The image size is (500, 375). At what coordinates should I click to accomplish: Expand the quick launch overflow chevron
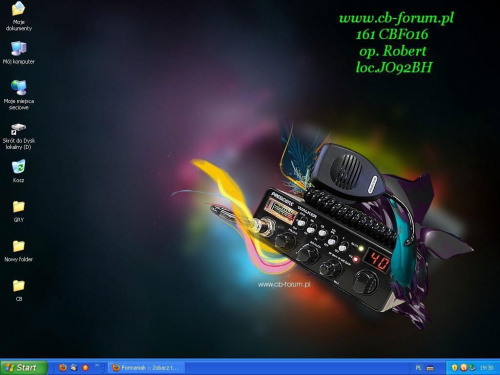coord(97,366)
